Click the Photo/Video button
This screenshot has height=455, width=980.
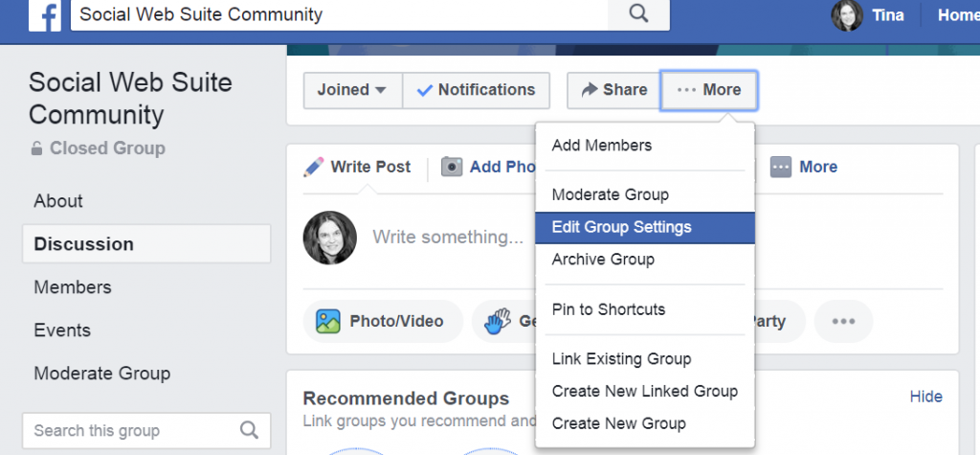point(383,322)
